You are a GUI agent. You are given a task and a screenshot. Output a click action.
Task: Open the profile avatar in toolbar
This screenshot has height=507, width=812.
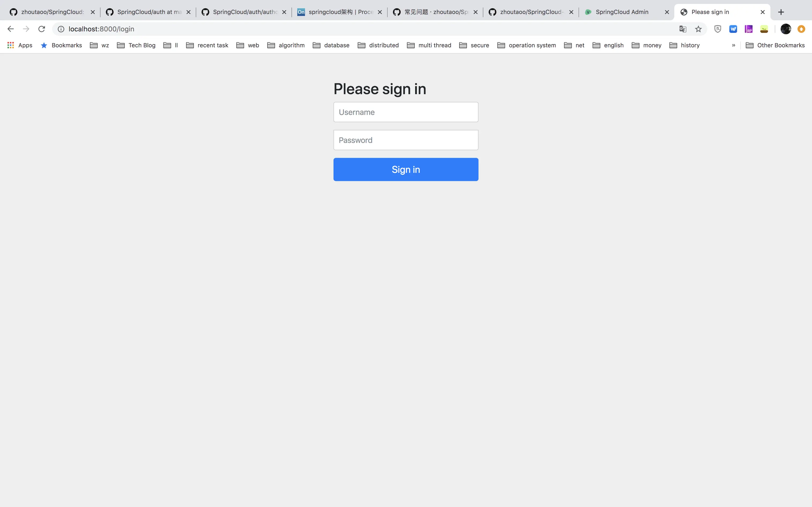pos(786,29)
